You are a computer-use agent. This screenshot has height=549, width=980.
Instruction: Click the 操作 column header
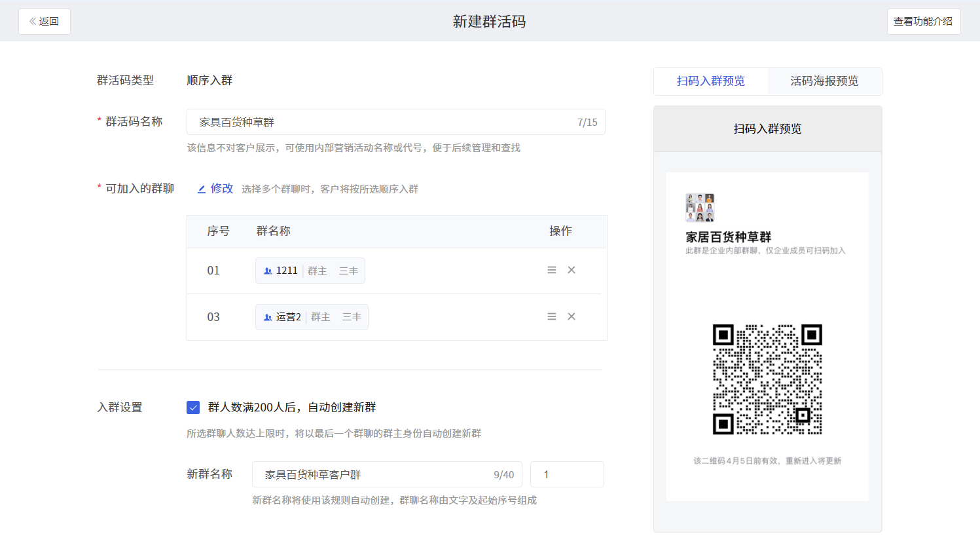coord(560,231)
